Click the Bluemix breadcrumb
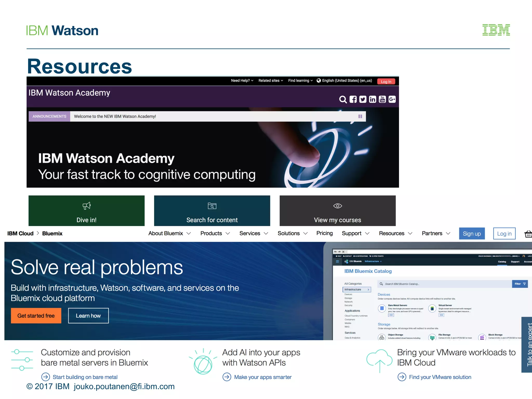This screenshot has width=532, height=399. coord(52,233)
